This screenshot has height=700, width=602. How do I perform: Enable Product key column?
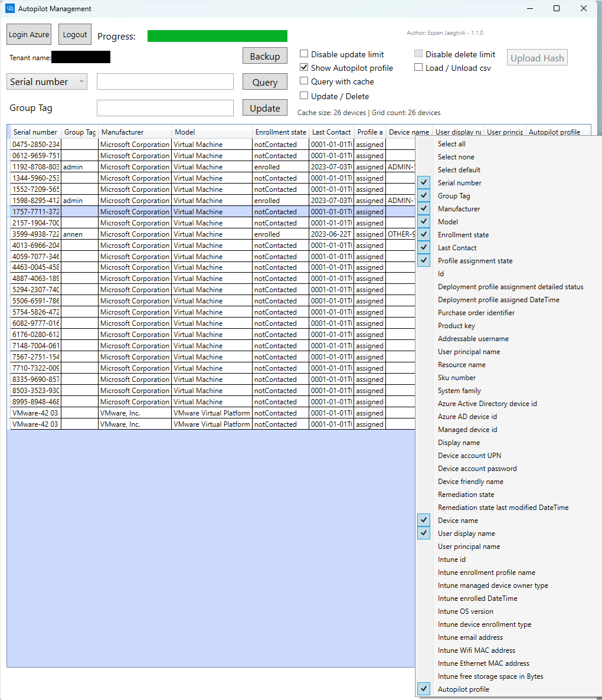(457, 325)
